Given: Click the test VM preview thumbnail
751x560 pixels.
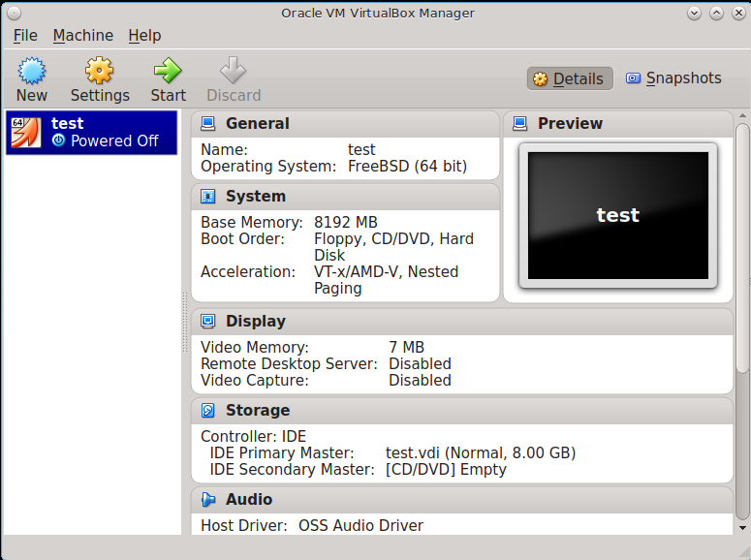Looking at the screenshot, I should [618, 215].
